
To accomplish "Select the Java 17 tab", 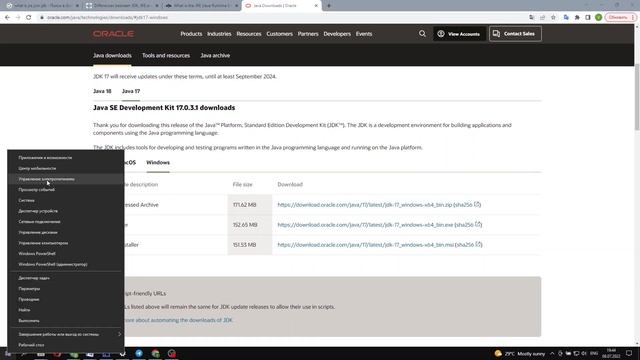I will 131,91.
